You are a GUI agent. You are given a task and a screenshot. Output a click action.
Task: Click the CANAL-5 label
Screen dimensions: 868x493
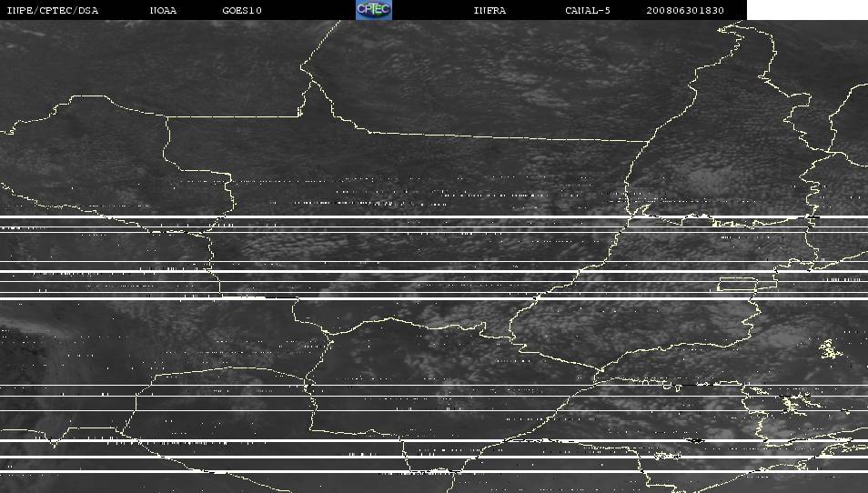(588, 11)
